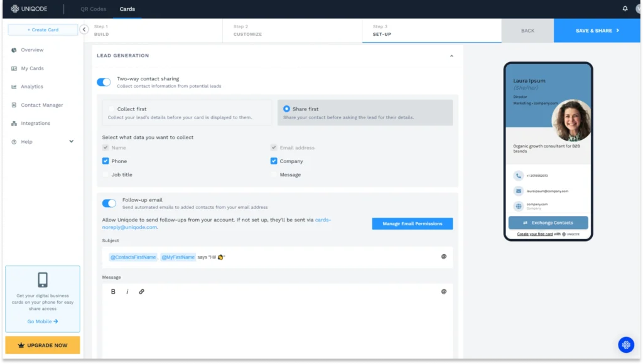This screenshot has width=643, height=364.
Task: Click Exchange Contacts in card preview
Action: coord(548,223)
